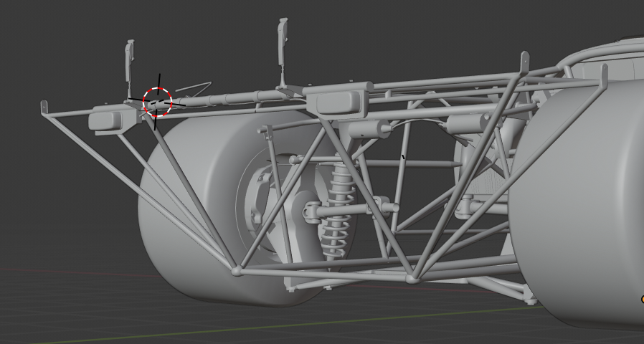Click the lower-center frame ball joint
Viewport: 644px width, 344px height.
point(412,279)
